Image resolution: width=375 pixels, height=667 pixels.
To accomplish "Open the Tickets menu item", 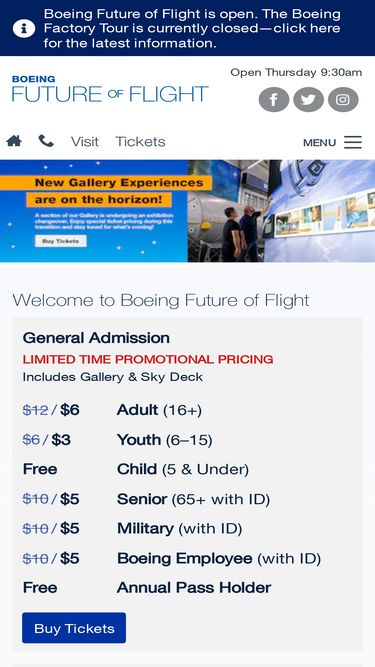I will (140, 142).
